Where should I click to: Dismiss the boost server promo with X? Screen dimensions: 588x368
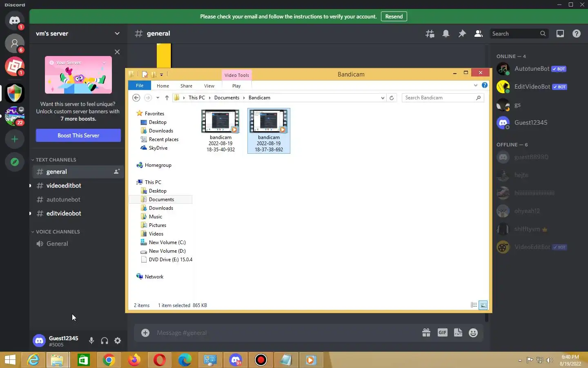(x=117, y=52)
